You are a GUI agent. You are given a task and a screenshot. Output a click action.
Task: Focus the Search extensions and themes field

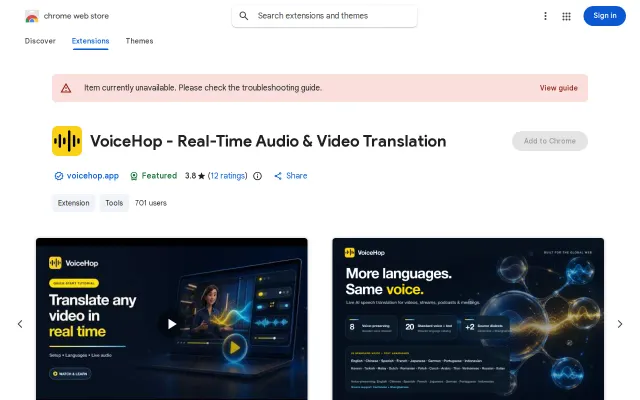point(324,16)
